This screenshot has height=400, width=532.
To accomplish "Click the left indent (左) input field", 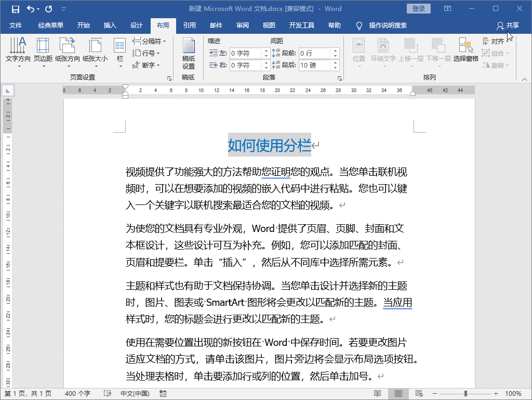I will pos(246,53).
